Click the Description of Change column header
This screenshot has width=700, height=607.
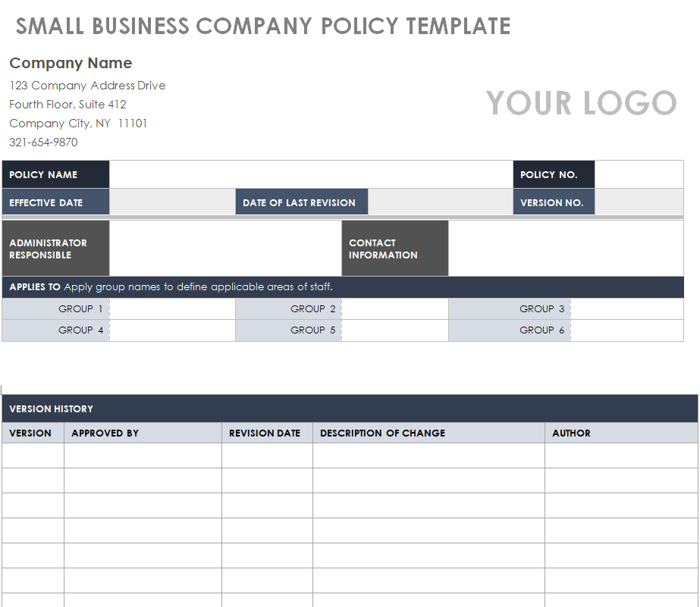382,433
